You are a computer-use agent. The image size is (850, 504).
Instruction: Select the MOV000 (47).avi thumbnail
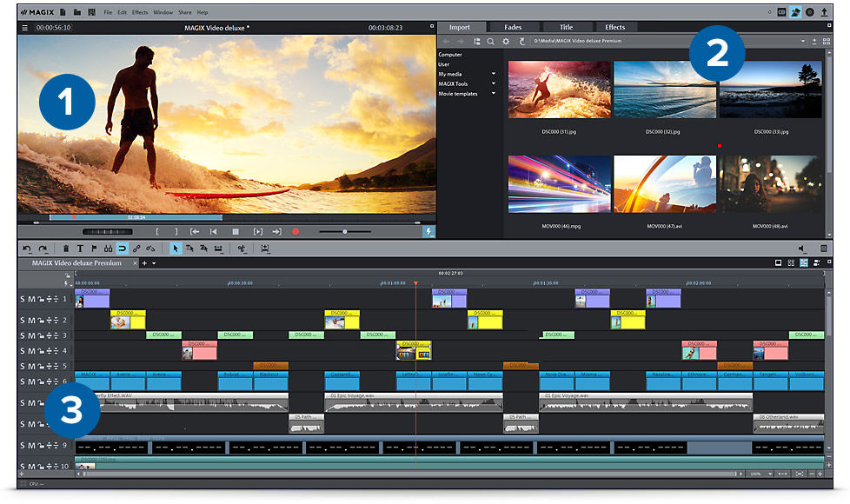pyautogui.click(x=664, y=182)
